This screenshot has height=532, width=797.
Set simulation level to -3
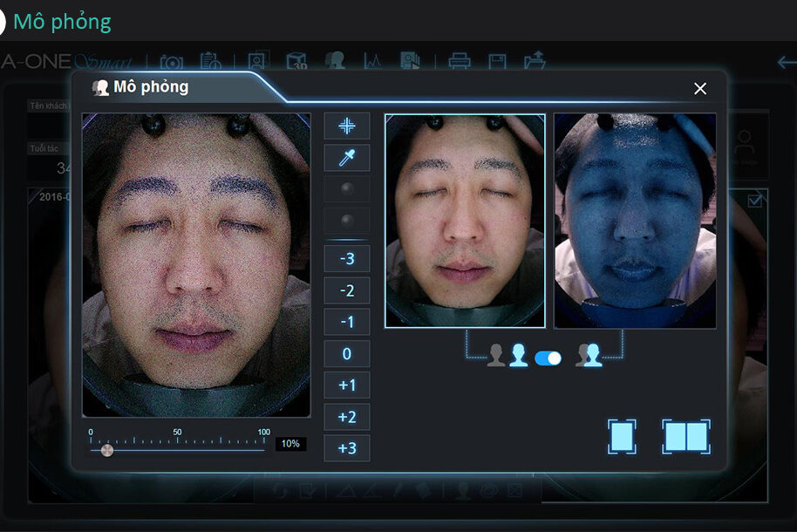point(347,259)
